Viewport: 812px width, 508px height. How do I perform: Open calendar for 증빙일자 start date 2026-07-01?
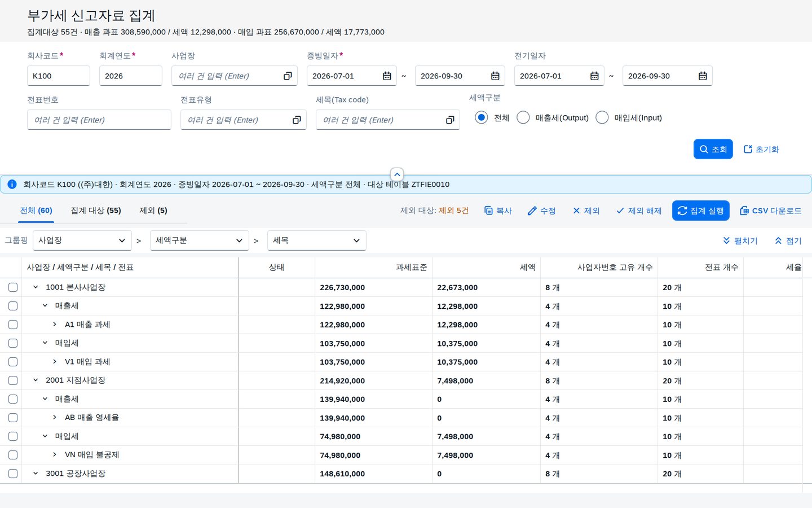387,76
